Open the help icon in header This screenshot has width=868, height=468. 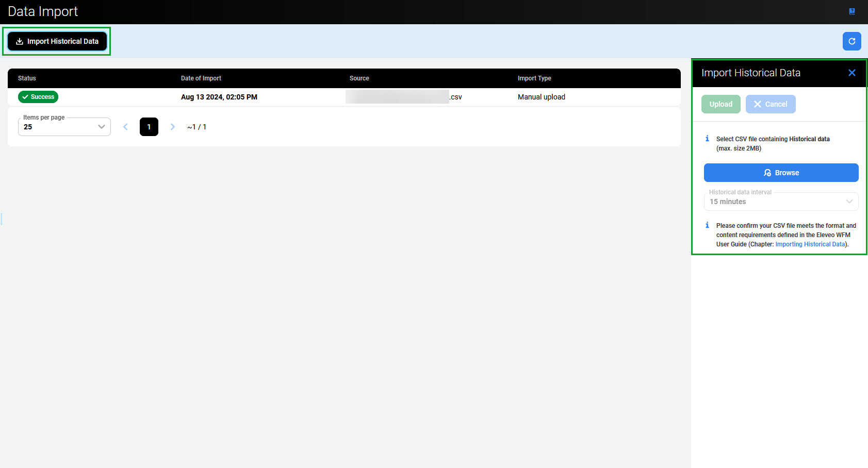[851, 11]
